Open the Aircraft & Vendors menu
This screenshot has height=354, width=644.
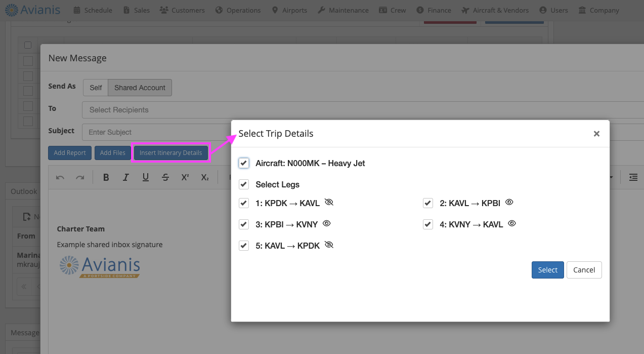495,10
